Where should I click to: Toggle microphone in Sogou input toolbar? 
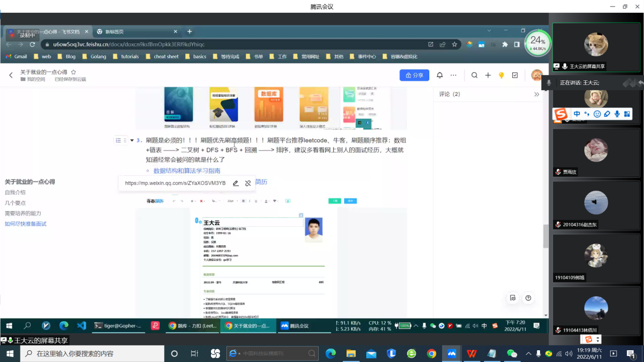(617, 114)
